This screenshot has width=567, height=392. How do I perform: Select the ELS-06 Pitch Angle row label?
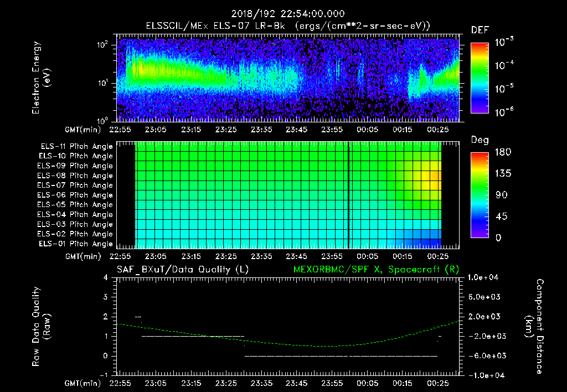coord(75,195)
